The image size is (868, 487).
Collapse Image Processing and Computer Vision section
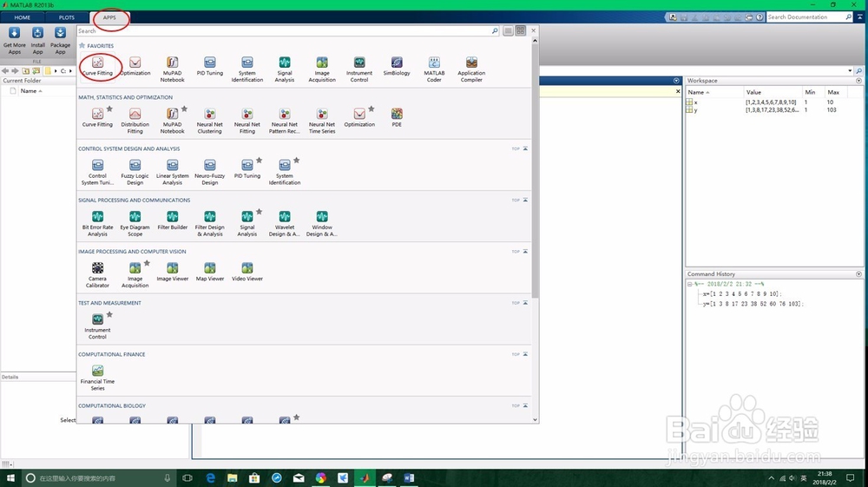click(525, 251)
